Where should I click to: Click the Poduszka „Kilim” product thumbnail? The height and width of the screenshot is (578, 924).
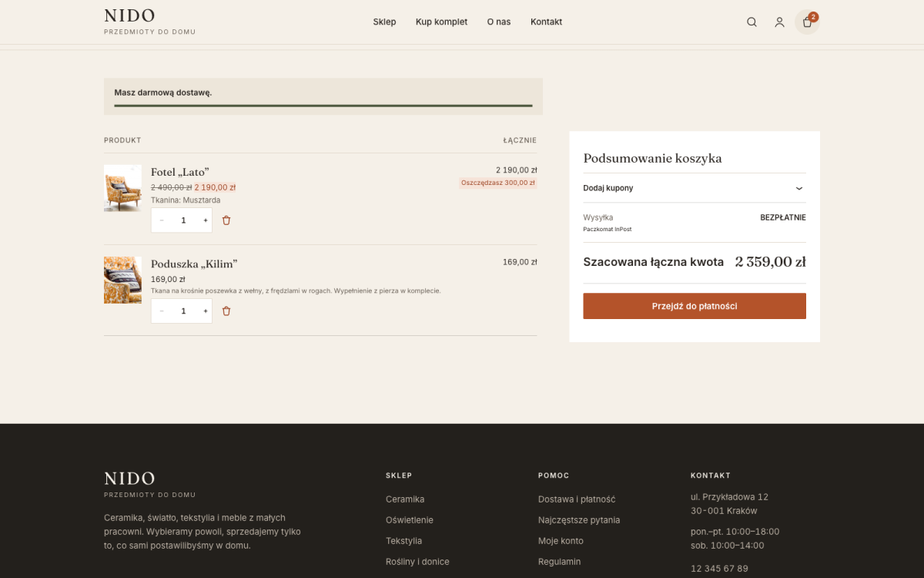click(x=122, y=280)
